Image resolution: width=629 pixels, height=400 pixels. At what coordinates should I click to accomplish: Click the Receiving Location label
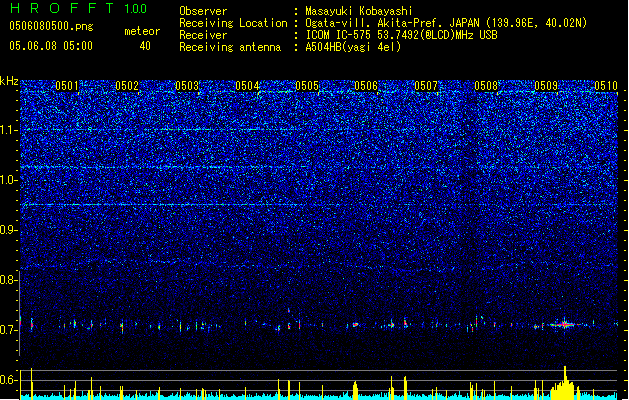tap(233, 23)
